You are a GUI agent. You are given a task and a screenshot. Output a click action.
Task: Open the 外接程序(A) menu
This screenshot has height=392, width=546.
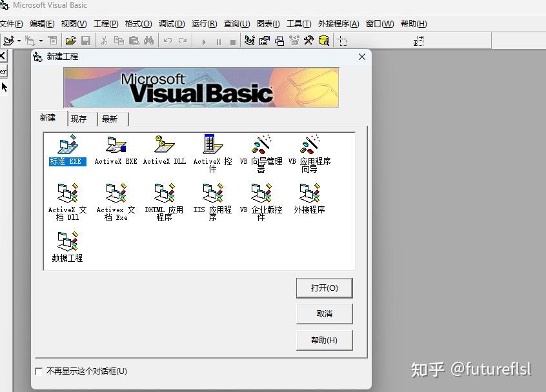click(x=338, y=24)
